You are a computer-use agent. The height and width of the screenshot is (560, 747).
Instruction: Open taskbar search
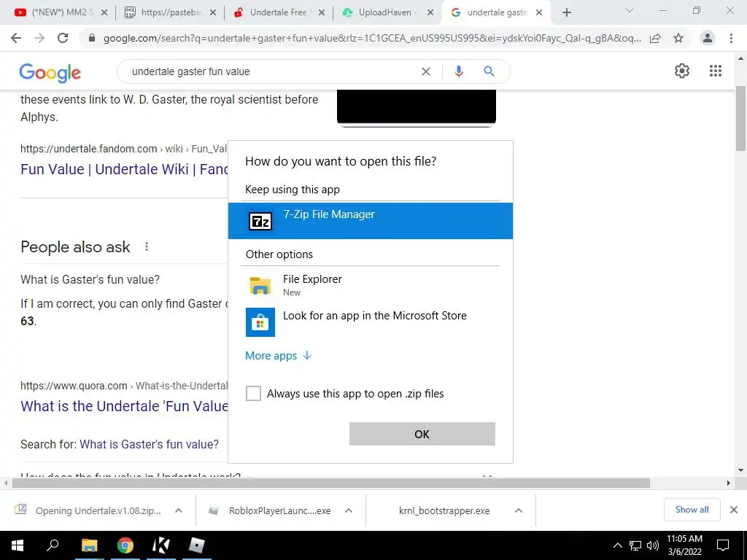(x=53, y=545)
